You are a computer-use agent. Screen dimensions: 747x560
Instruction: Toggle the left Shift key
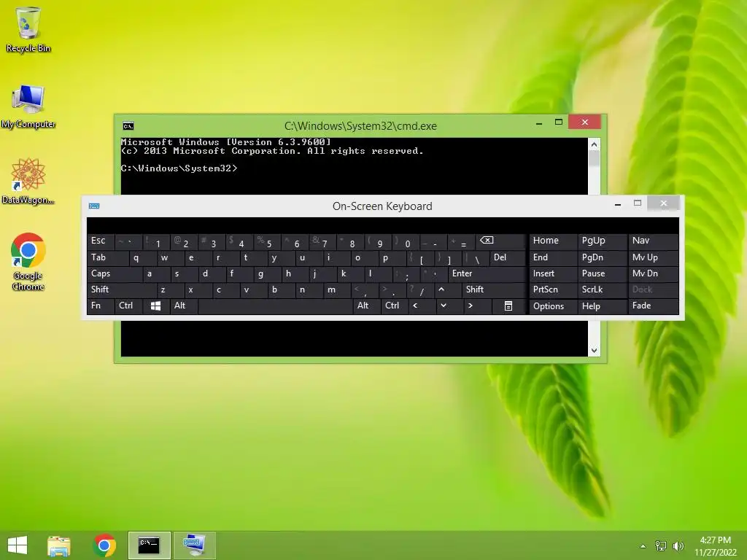point(122,289)
